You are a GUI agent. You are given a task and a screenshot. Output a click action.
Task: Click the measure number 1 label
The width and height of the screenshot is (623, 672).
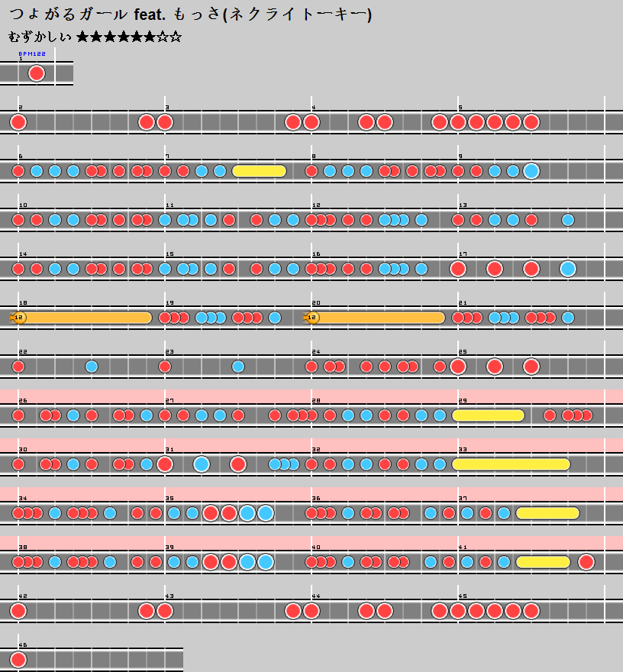pyautogui.click(x=21, y=59)
